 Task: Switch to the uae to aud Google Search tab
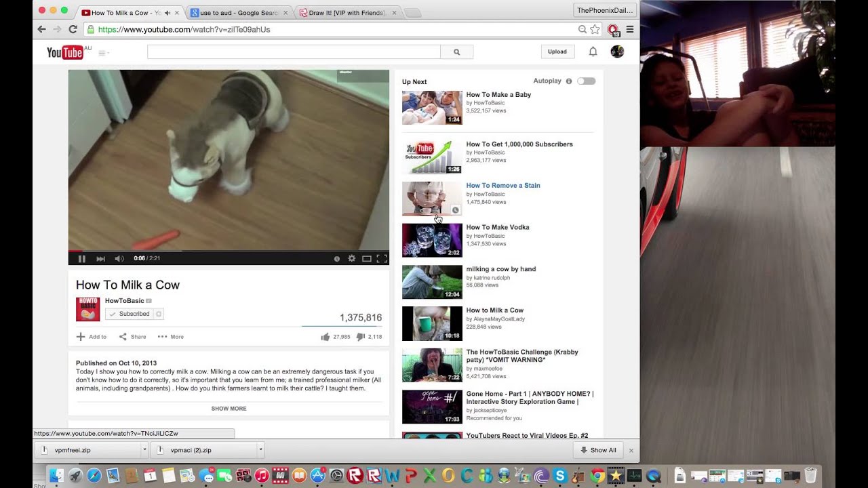[x=238, y=13]
